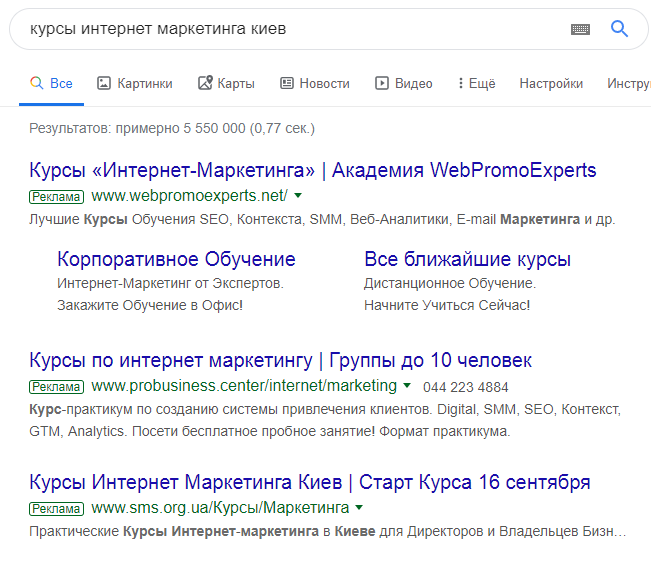Select the 'Все' search tab

(x=51, y=83)
